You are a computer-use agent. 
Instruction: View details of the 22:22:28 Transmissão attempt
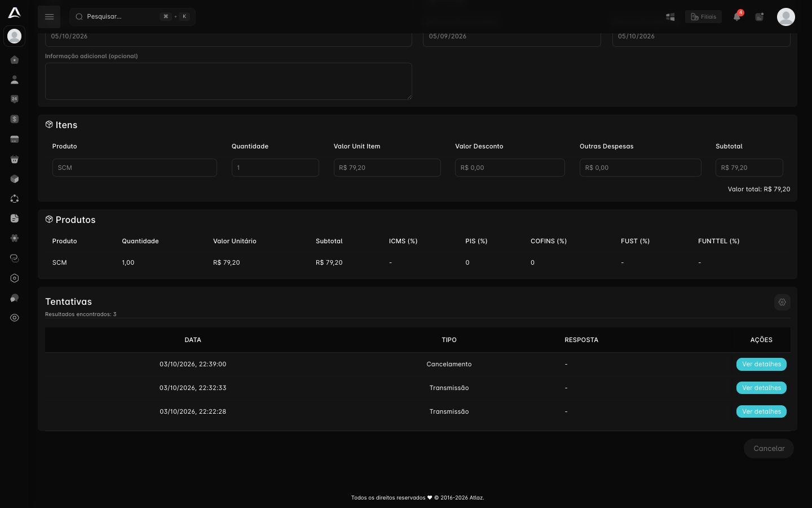point(761,411)
